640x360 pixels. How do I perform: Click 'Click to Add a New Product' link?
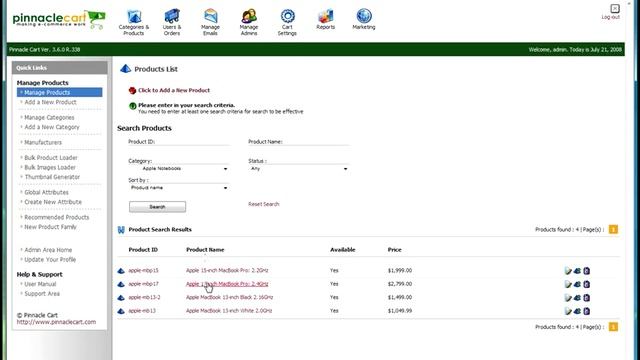(174, 90)
